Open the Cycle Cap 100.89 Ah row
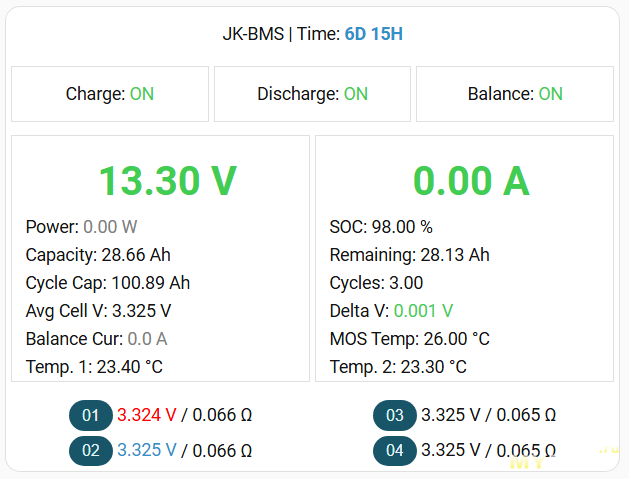 point(108,283)
